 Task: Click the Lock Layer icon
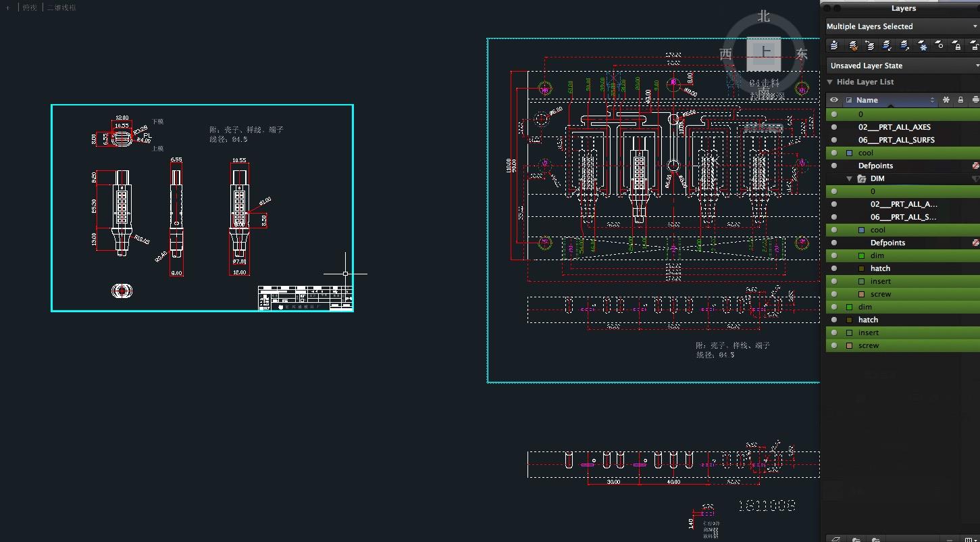(x=956, y=45)
